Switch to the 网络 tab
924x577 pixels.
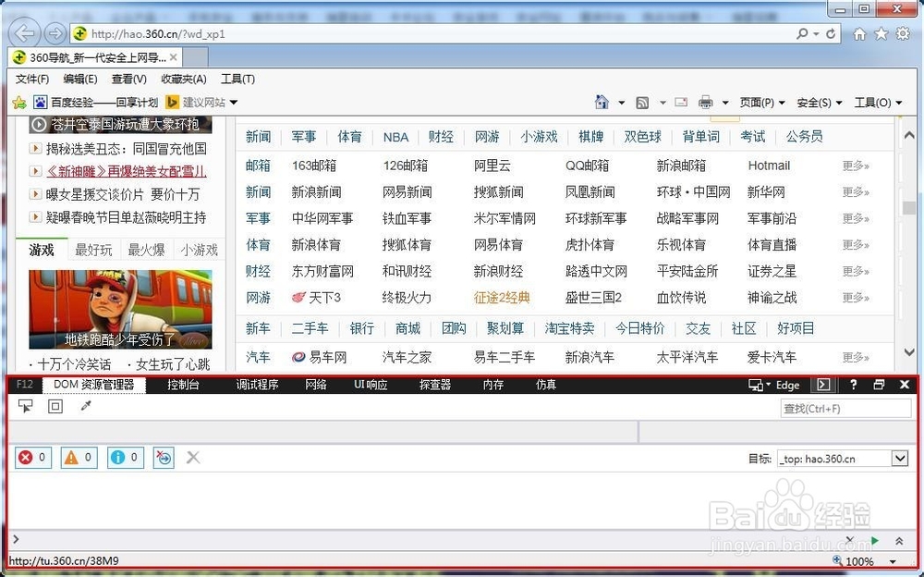(x=316, y=385)
